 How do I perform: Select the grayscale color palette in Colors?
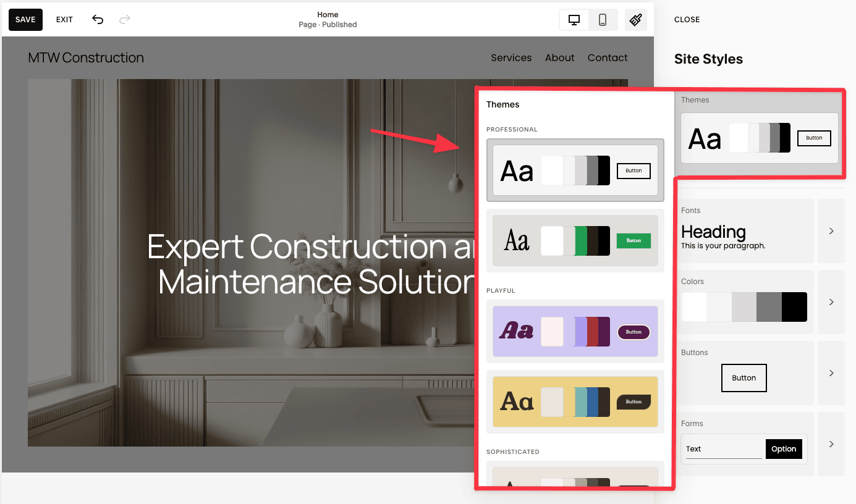(745, 307)
